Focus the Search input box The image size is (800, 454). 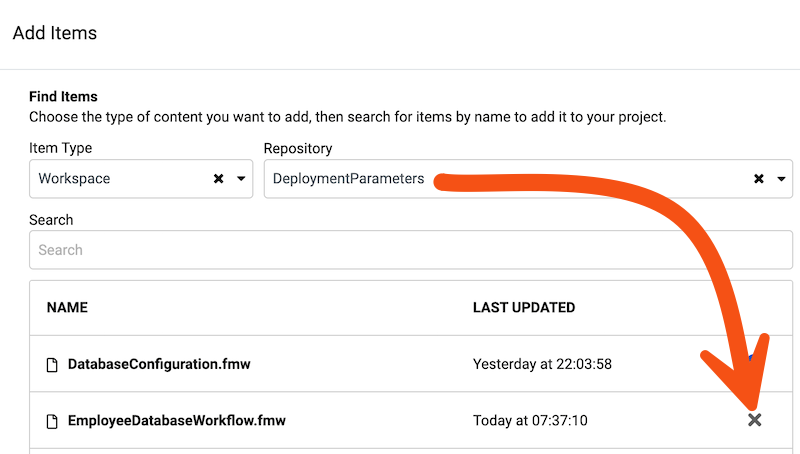pos(411,250)
